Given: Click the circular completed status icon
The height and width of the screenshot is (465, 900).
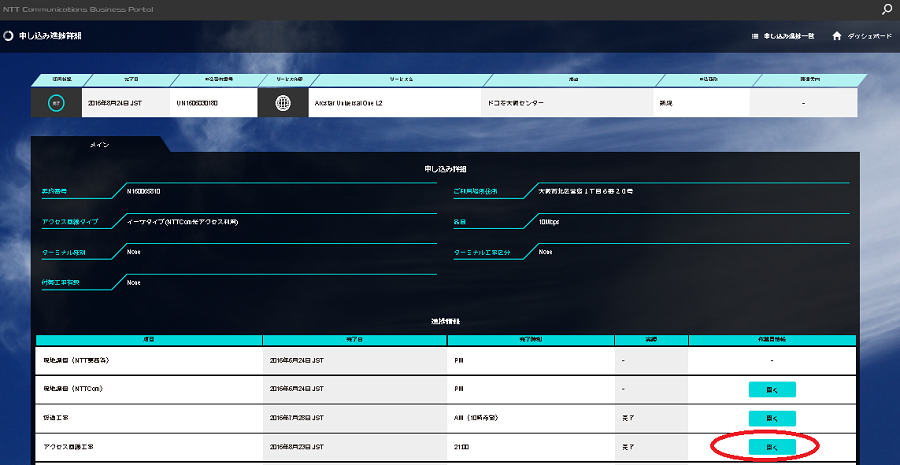Looking at the screenshot, I should (56, 103).
